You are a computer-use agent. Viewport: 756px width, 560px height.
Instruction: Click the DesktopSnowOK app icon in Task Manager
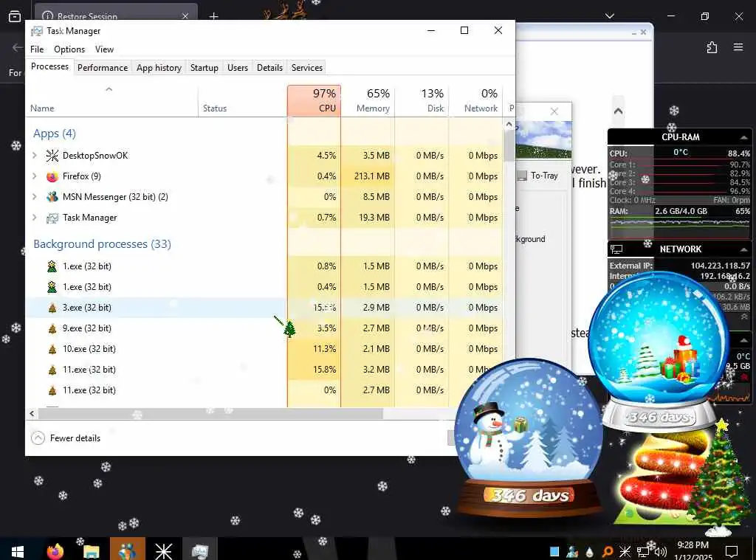click(x=52, y=156)
